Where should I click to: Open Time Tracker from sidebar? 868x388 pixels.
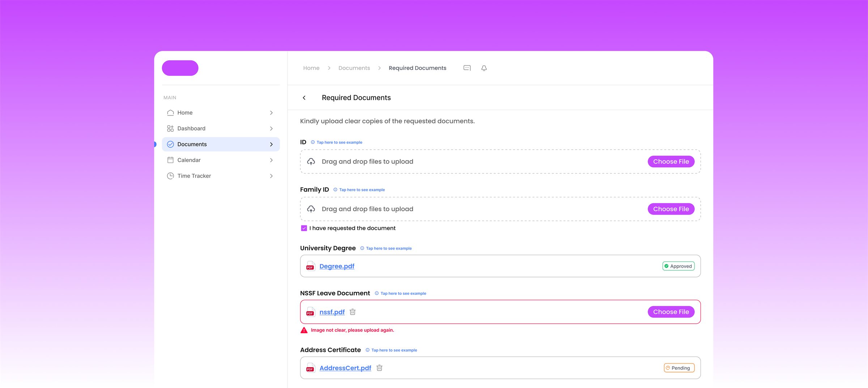[x=221, y=176]
